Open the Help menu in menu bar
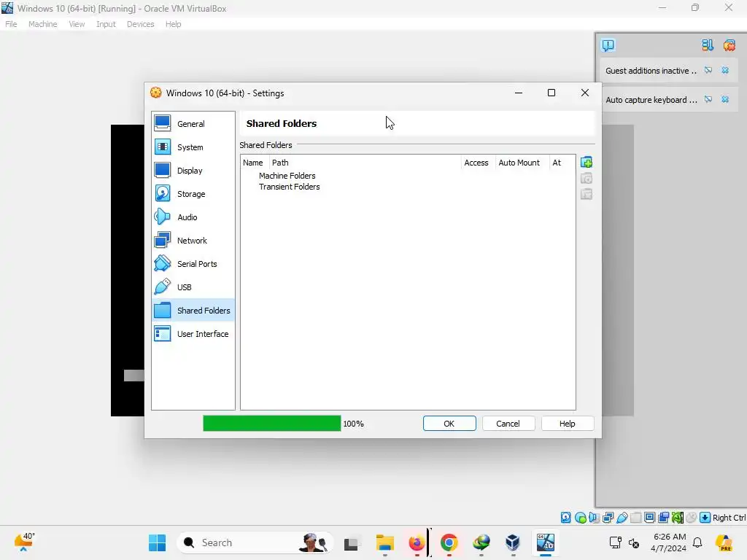Viewport: 747px width, 560px height. tap(174, 24)
